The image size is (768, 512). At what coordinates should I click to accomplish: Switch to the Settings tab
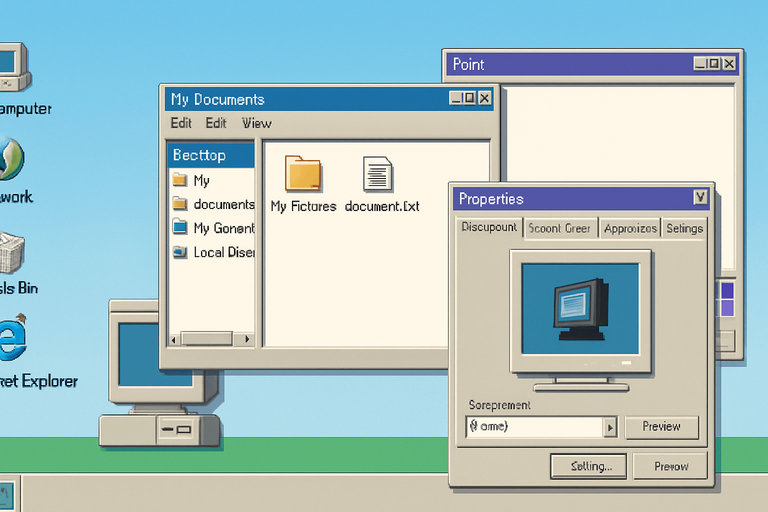click(684, 228)
